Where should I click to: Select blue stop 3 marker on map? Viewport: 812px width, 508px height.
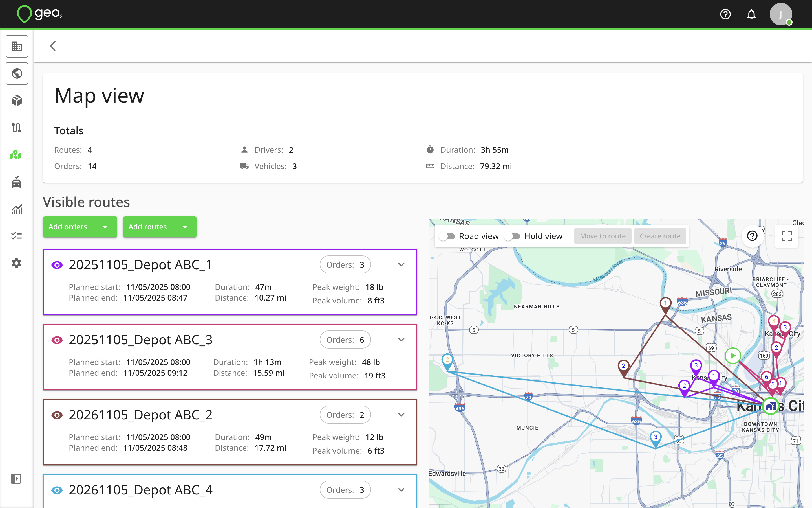(x=656, y=439)
